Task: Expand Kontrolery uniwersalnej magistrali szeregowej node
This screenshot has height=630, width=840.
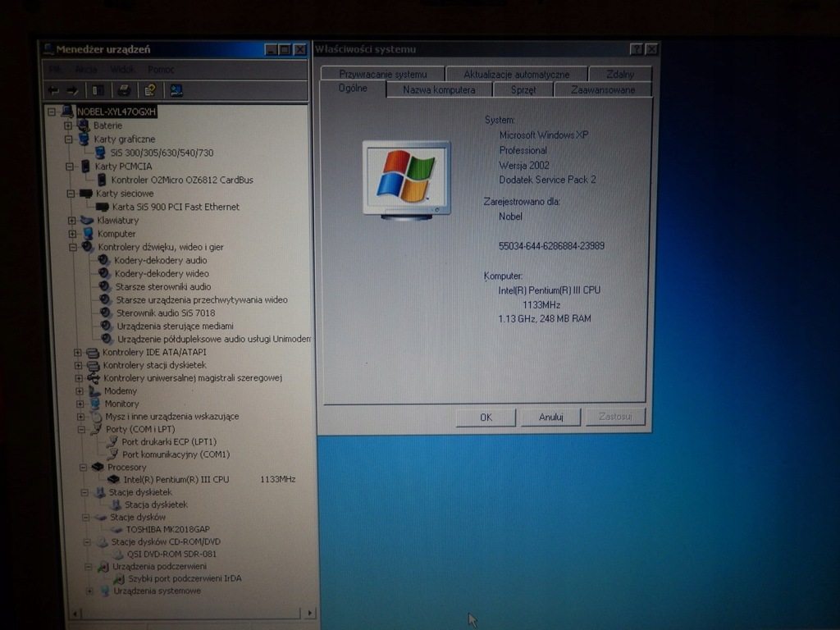Action: pos(79,378)
